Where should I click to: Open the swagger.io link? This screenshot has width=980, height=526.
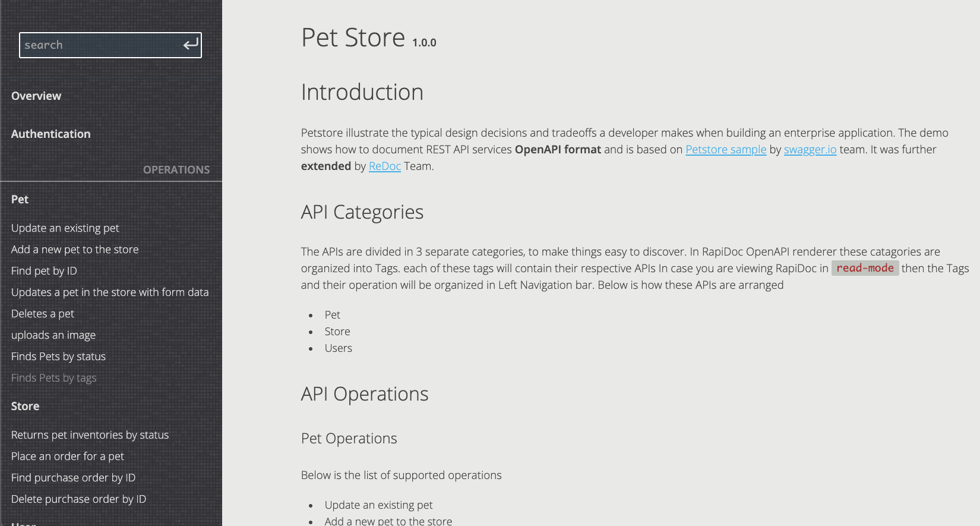[x=810, y=150]
